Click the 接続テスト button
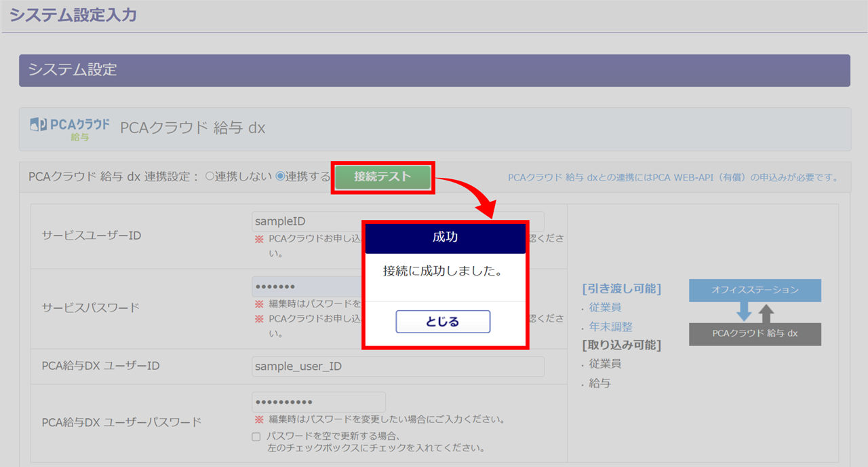The width and height of the screenshot is (868, 467). tap(382, 176)
